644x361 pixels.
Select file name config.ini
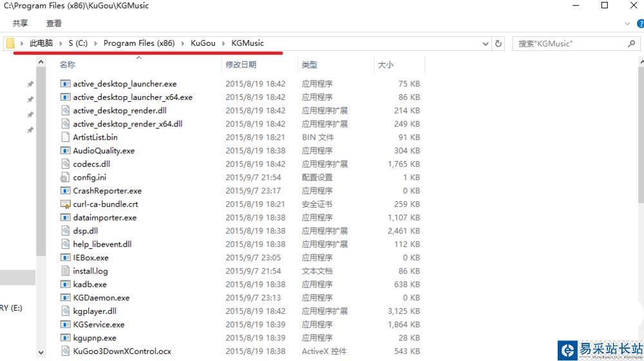(x=90, y=178)
